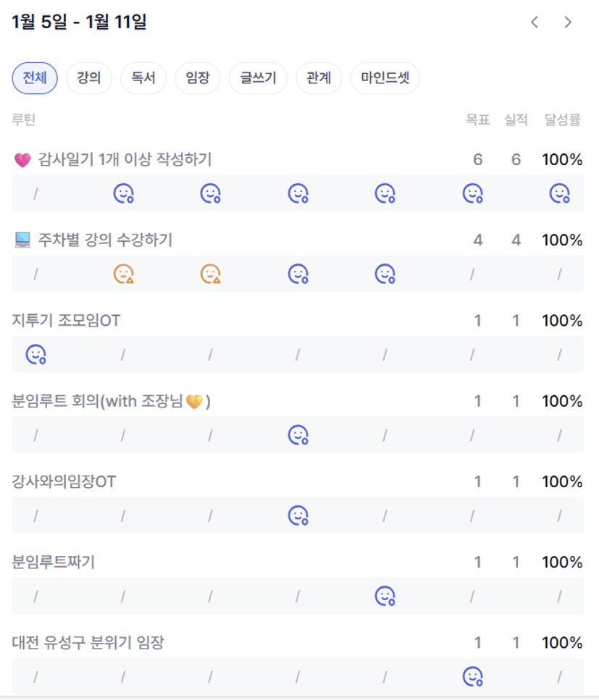Click second orange face in 주차별 강의 수강하기 row
The width and height of the screenshot is (599, 700).
tap(210, 274)
